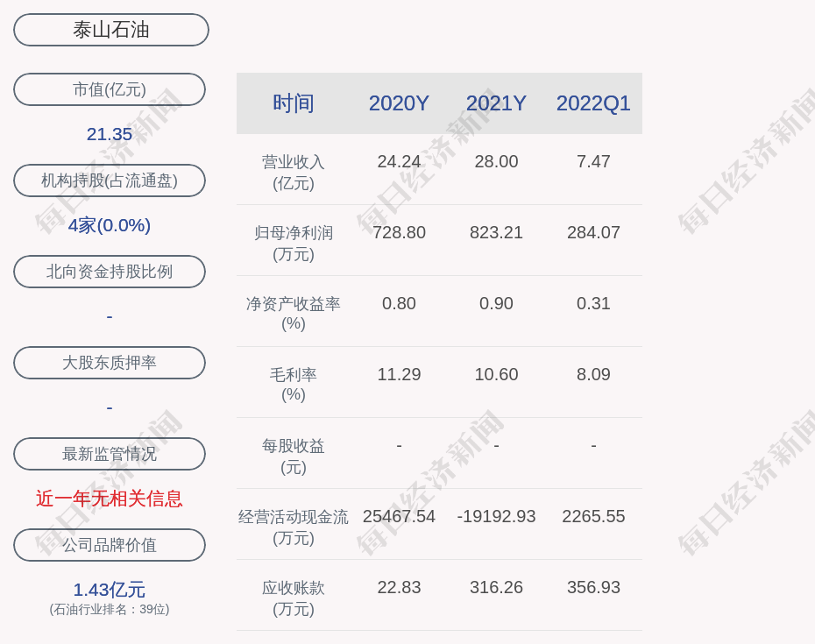815x644 pixels.
Task: Click the 应收账款 (万元) row label
Action: [294, 598]
